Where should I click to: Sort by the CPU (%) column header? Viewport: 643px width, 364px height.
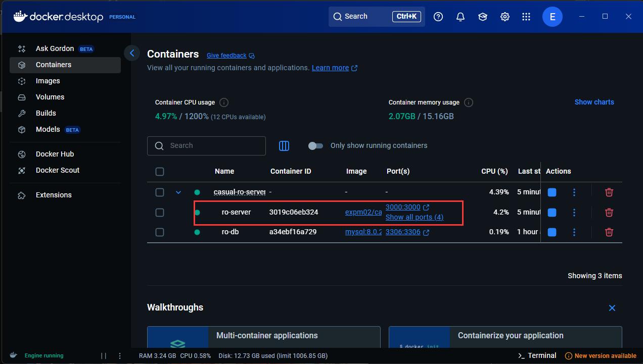494,171
